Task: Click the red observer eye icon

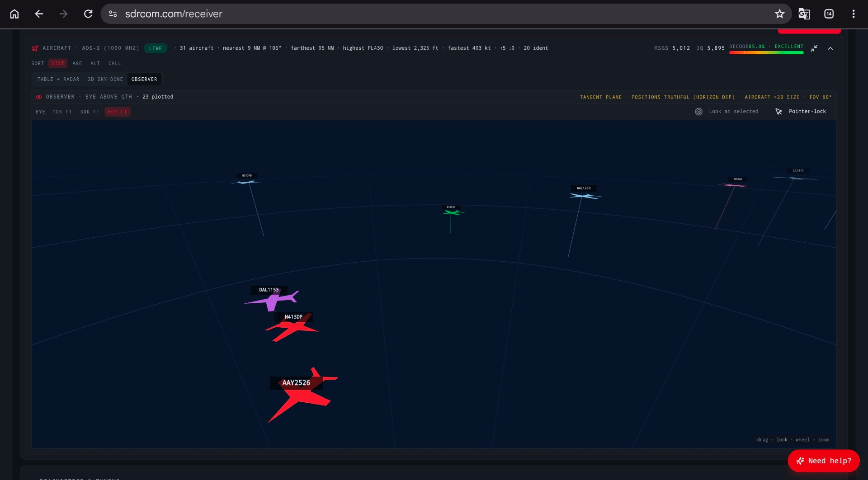Action: click(x=39, y=97)
